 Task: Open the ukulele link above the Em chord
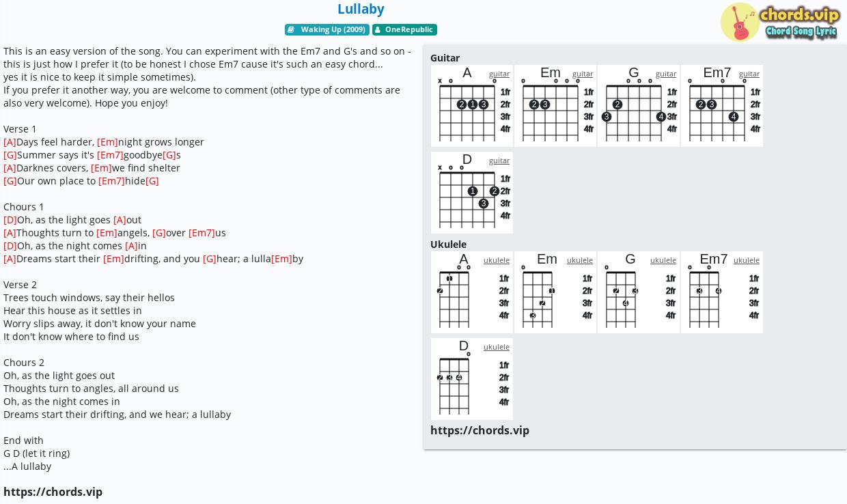pyautogui.click(x=580, y=260)
